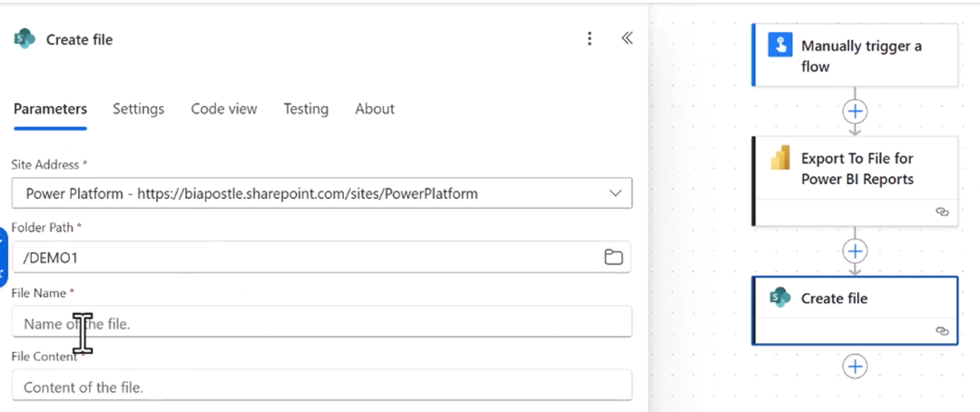Select the Create file card in the flow canvas
The image size is (980, 412).
click(855, 310)
